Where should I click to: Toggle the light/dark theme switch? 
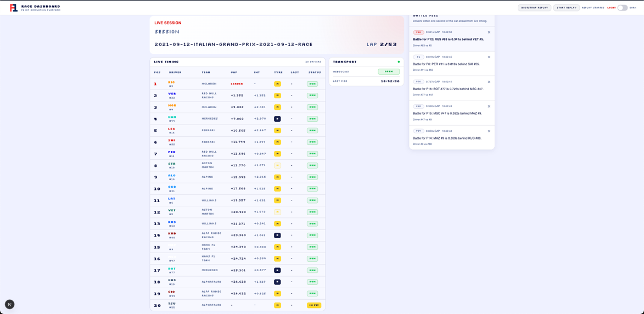coord(623,8)
